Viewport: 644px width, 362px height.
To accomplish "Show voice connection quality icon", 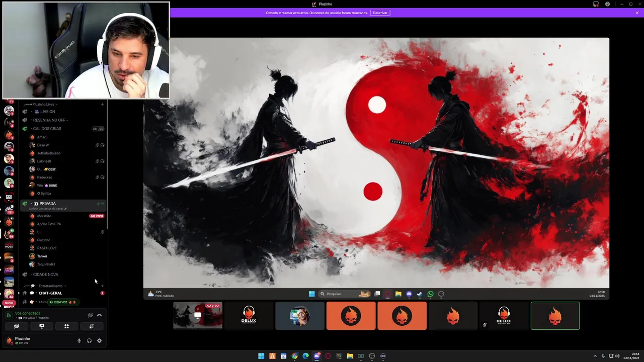I will point(9,315).
